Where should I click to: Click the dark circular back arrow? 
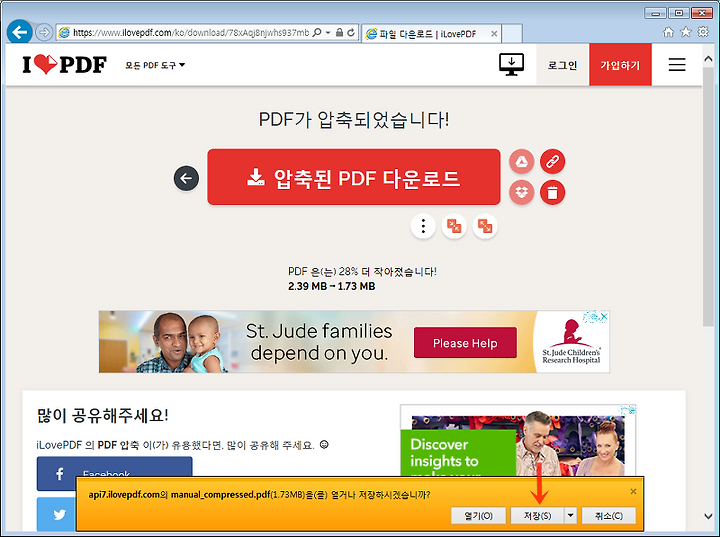point(186,178)
